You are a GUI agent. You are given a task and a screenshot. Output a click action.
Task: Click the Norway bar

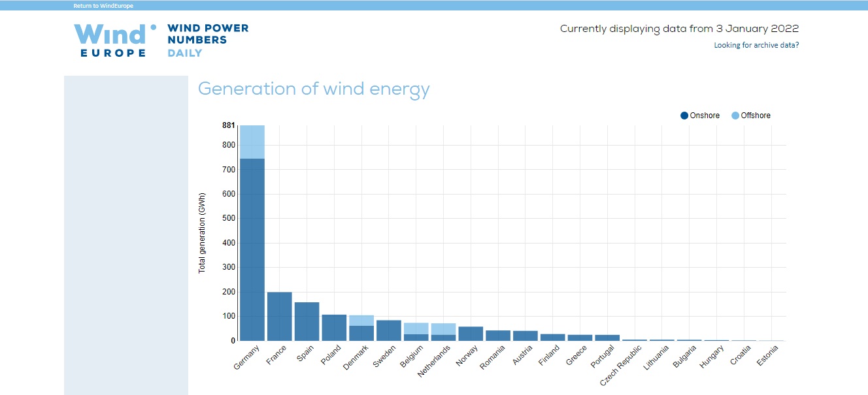click(x=471, y=334)
